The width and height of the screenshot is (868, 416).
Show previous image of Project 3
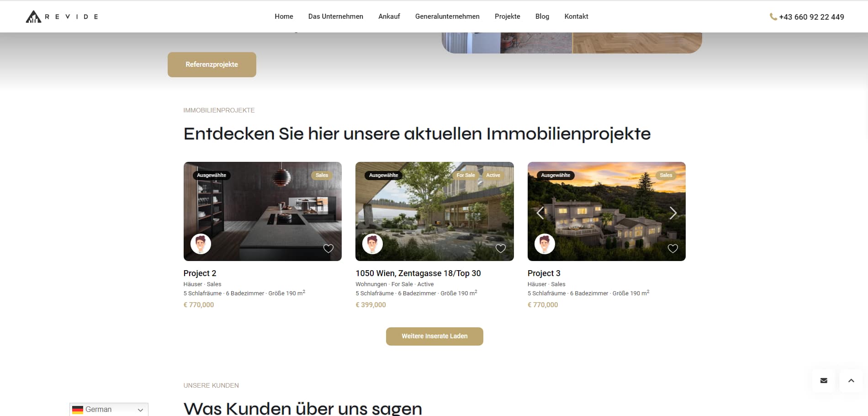(x=540, y=213)
